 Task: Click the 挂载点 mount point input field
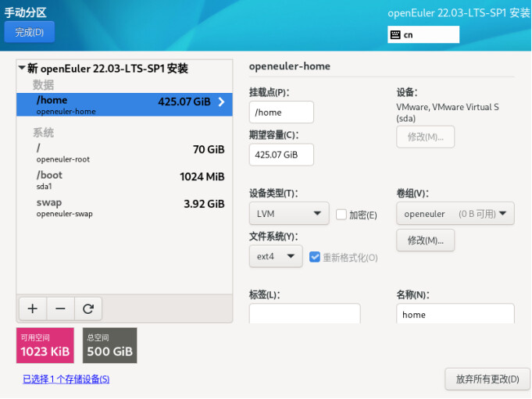pos(281,112)
